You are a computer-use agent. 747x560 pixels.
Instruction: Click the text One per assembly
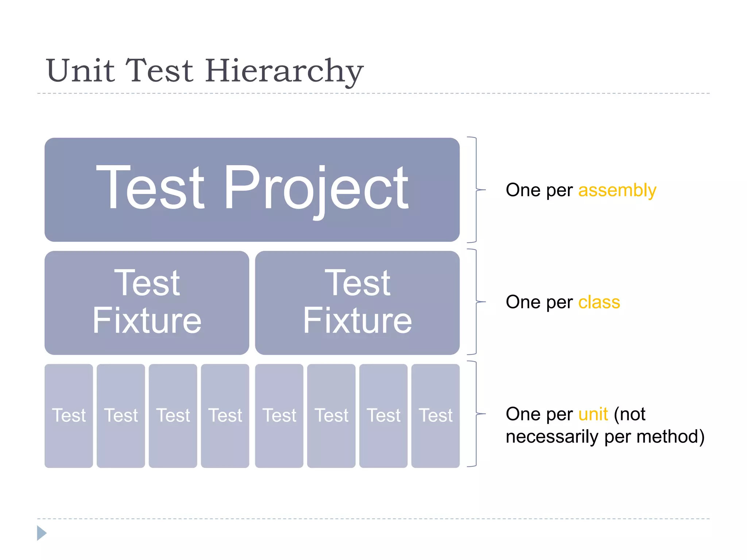pyautogui.click(x=581, y=190)
